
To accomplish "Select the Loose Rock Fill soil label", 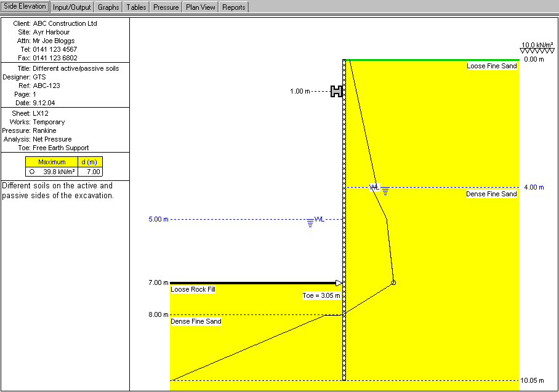I will tap(193, 289).
